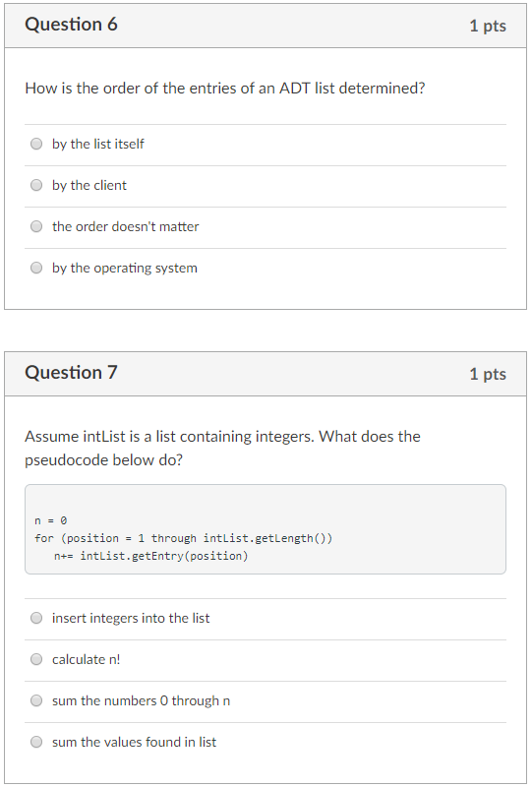Image resolution: width=532 pixels, height=787 pixels.
Task: Click the ADT list order question prompt text
Action: pos(225,89)
